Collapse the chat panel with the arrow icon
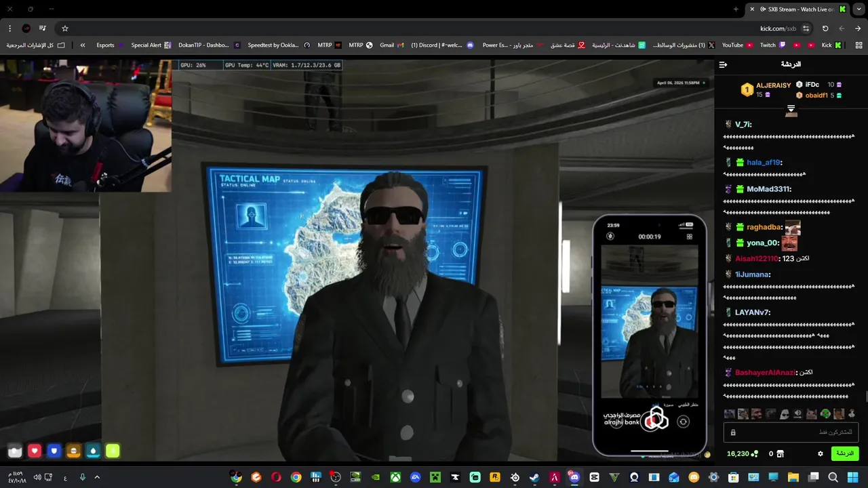Screen dimensions: 868x488 point(723,64)
